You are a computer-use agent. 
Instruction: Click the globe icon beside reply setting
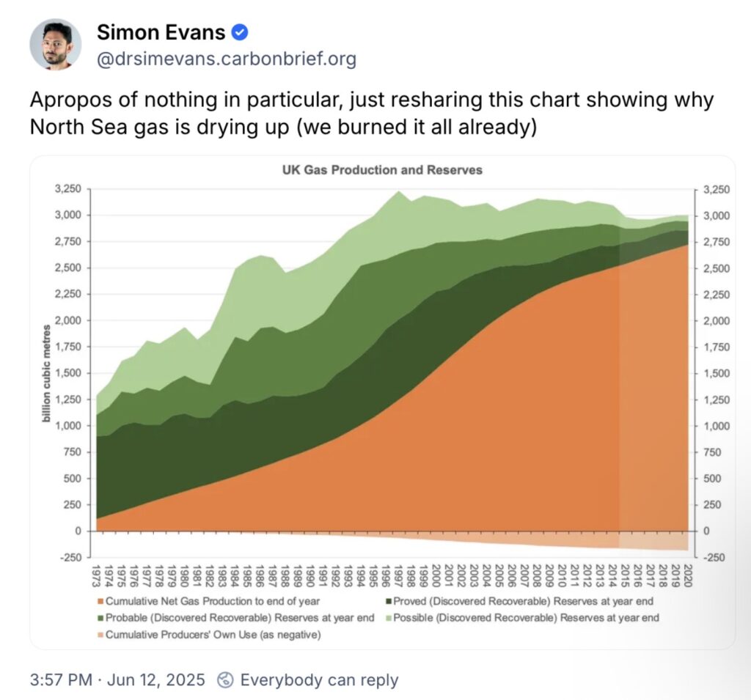point(226,679)
